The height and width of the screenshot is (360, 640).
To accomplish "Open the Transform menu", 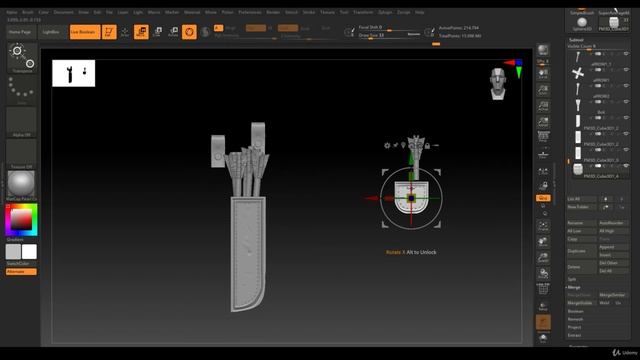I will coord(363,12).
